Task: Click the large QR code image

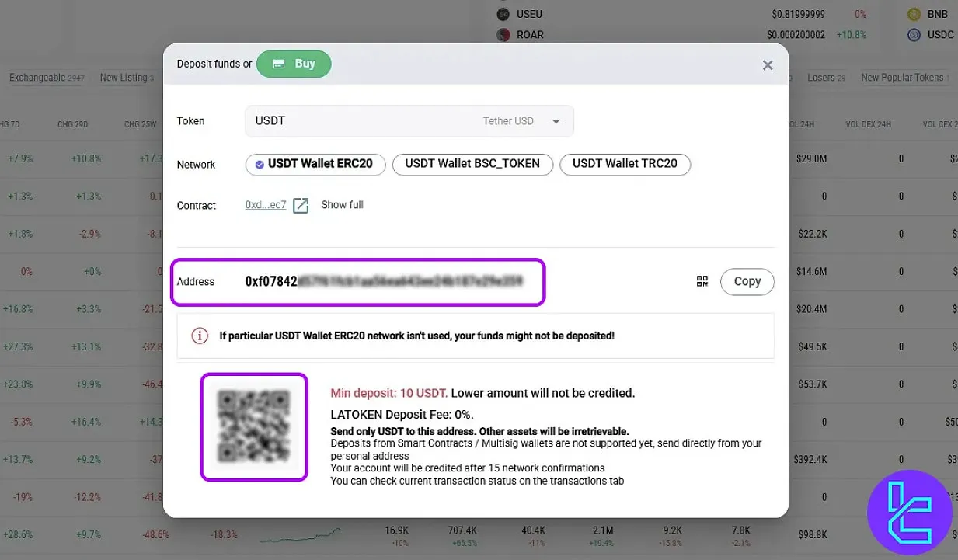Action: 254,426
